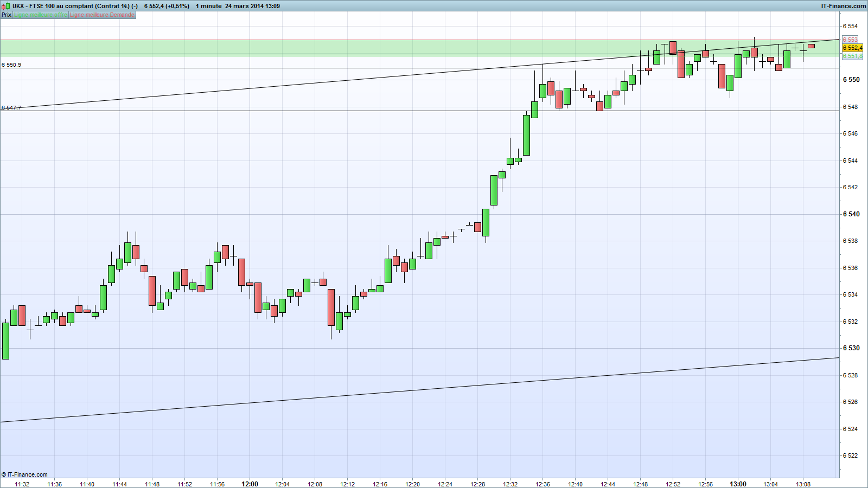Click the 6 546 price axis label
This screenshot has height=488, width=868.
(850, 133)
